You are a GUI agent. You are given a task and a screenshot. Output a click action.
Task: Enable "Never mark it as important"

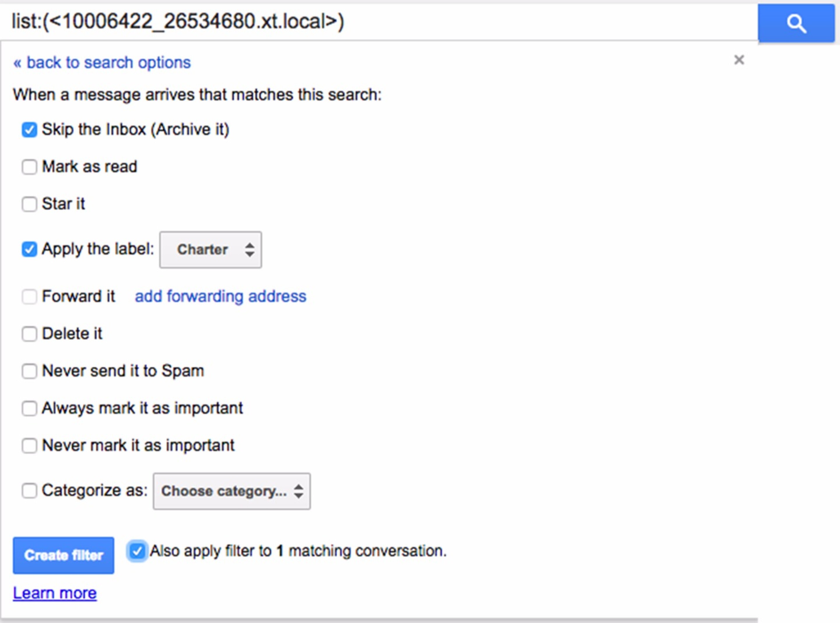pos(29,446)
